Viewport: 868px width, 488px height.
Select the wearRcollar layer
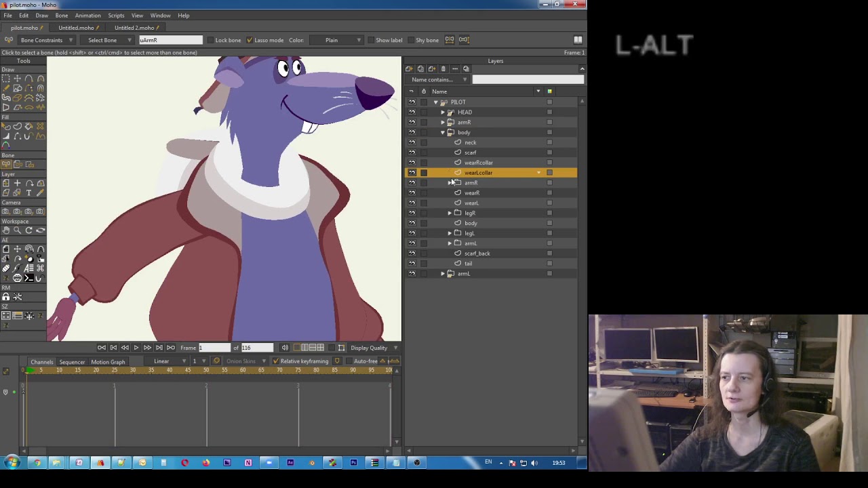(491, 163)
